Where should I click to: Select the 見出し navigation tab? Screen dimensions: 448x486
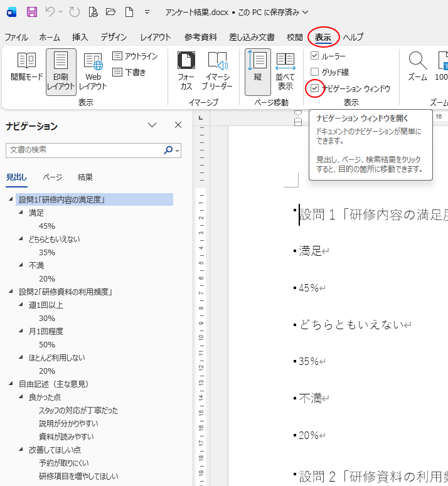pos(17,177)
